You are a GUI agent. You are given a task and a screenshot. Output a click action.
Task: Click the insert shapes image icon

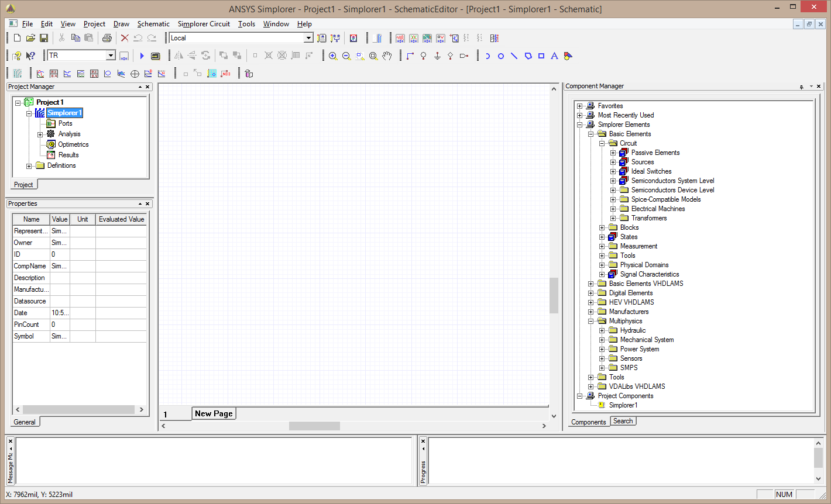(568, 56)
